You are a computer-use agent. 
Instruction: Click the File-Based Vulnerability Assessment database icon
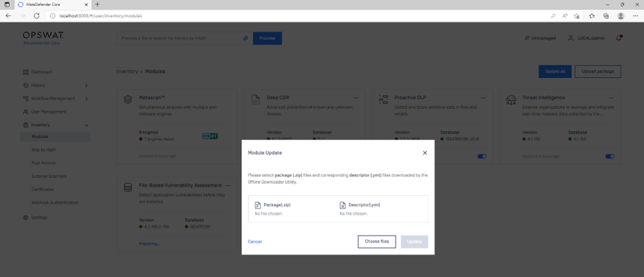127,187
